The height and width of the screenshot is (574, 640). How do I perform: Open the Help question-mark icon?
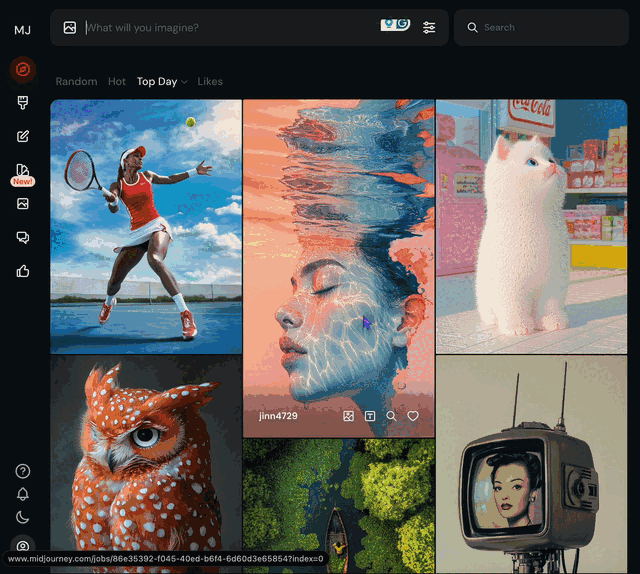tap(23, 471)
